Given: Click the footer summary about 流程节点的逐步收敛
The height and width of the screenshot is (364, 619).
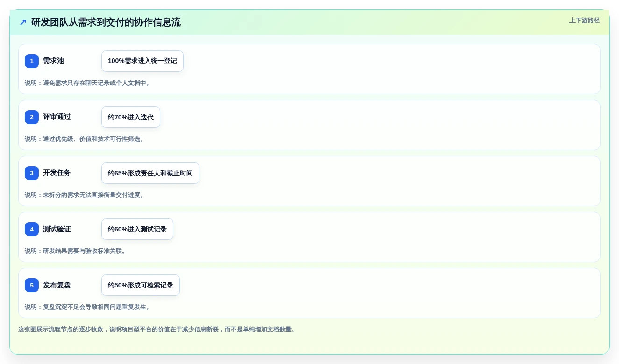Looking at the screenshot, I should pos(157,329).
